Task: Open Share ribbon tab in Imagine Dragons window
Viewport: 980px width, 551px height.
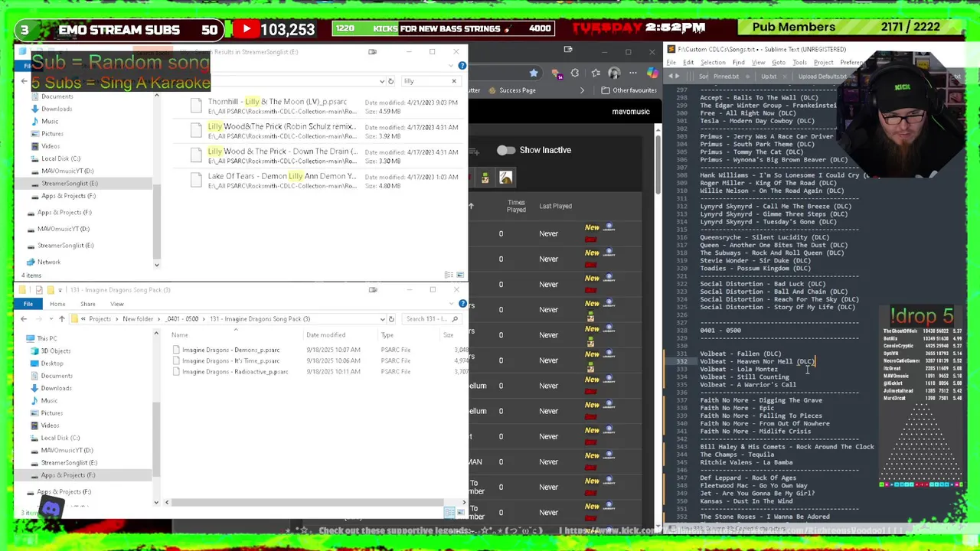Action: (88, 304)
